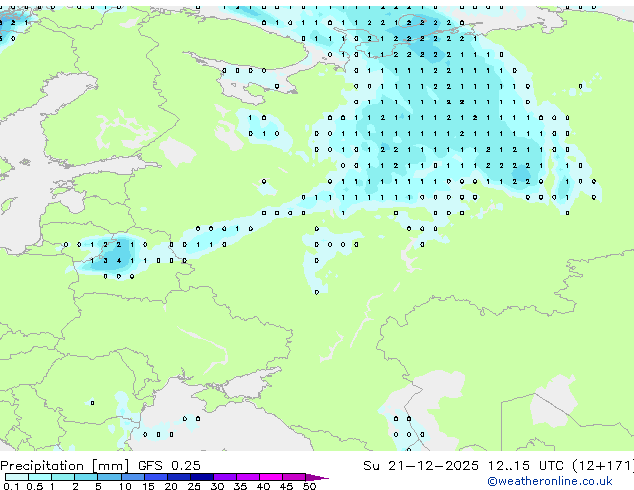Pick the 2–5 mm legend color swatch
Image resolution: width=634 pixels, height=490 pixels.
[86, 477]
